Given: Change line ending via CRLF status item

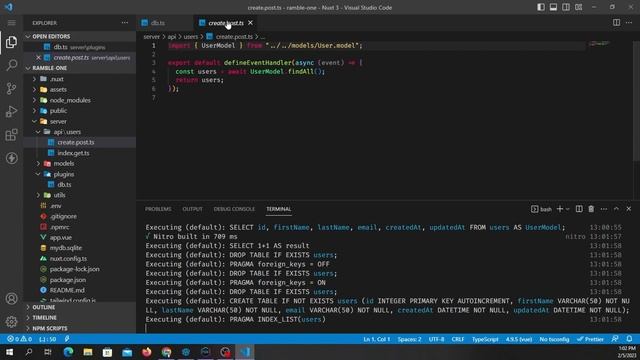Looking at the screenshot, I should click(458, 339).
